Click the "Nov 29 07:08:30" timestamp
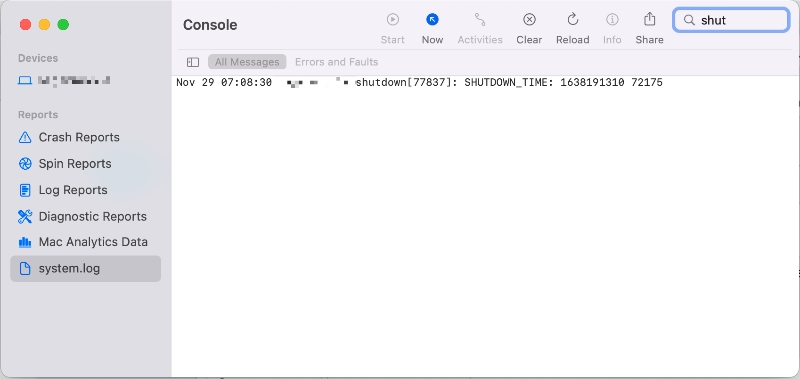This screenshot has width=800, height=379. click(224, 83)
